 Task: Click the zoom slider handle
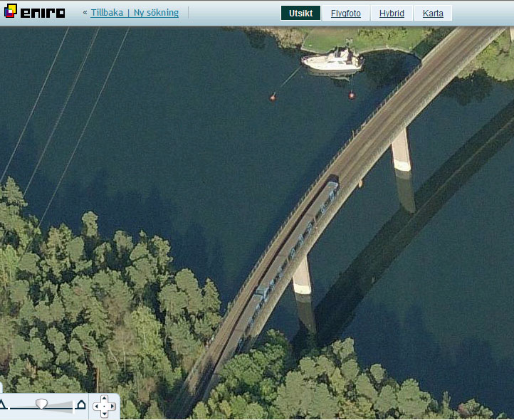[41, 404]
